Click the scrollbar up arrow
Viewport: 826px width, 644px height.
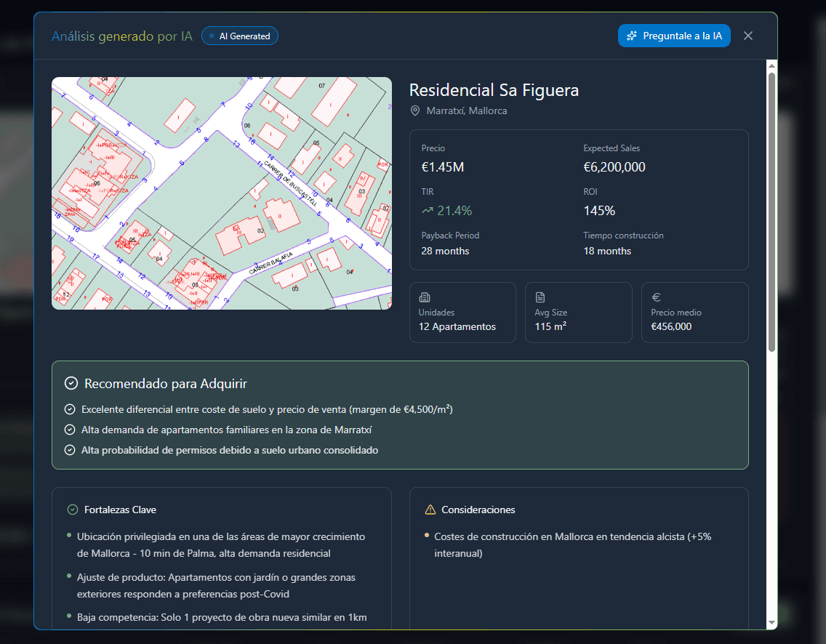coord(771,66)
